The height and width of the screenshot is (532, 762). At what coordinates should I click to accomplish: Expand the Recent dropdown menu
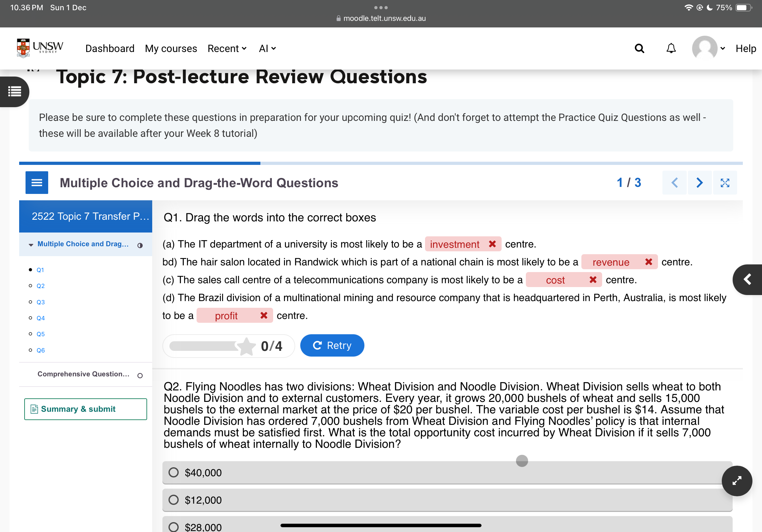[227, 48]
